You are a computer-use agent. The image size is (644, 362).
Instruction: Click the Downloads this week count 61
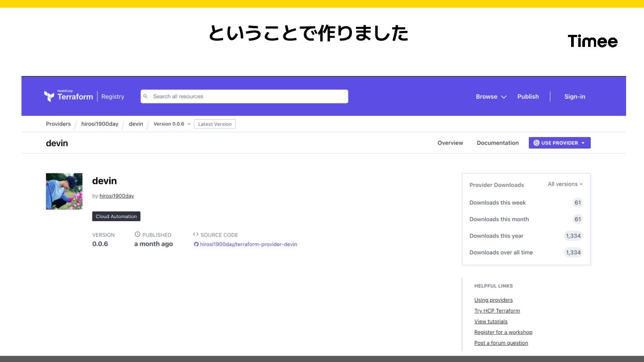(577, 203)
